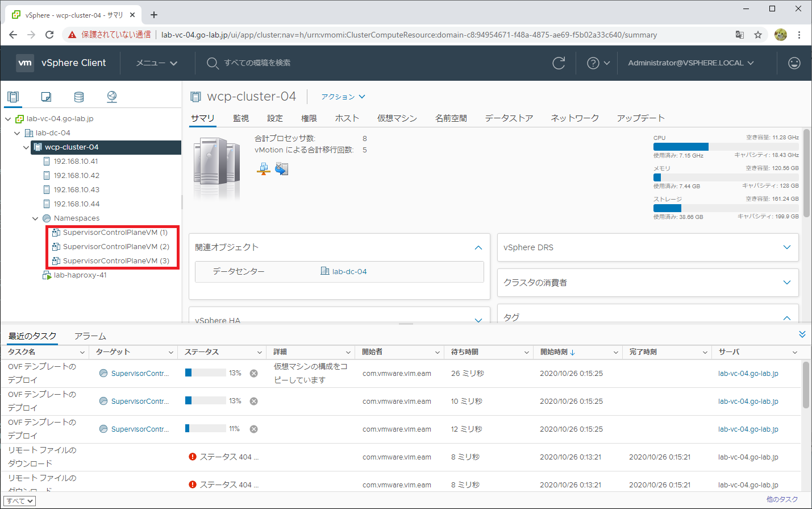The height and width of the screenshot is (509, 812).
Task: Switch to the 名前空間 tab
Action: click(451, 118)
